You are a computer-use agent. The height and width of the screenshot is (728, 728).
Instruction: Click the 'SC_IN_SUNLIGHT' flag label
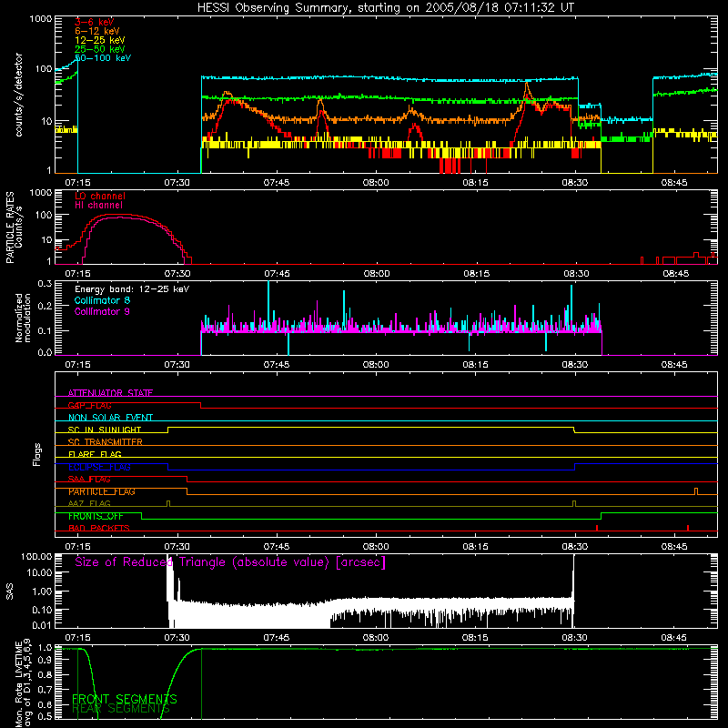[x=105, y=430]
